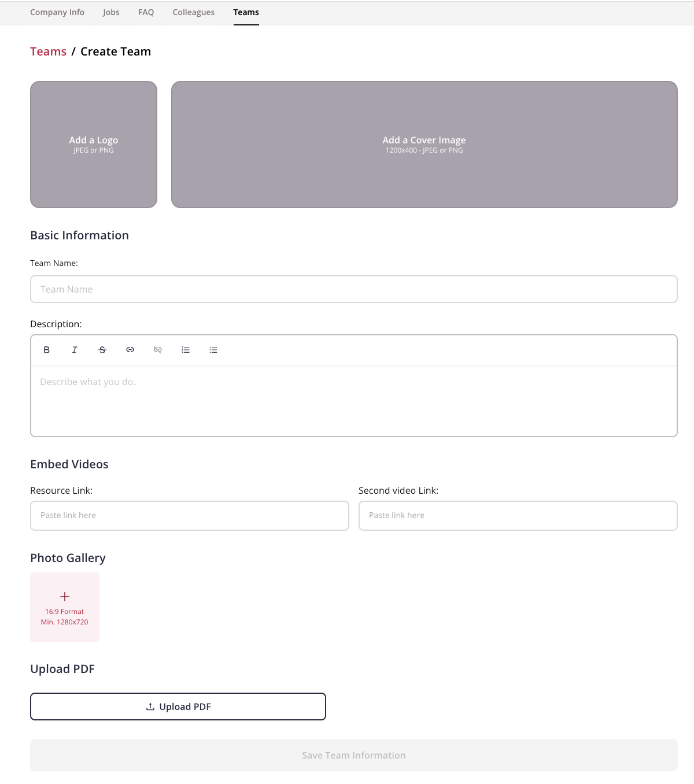Click the Upload PDF button

178,707
